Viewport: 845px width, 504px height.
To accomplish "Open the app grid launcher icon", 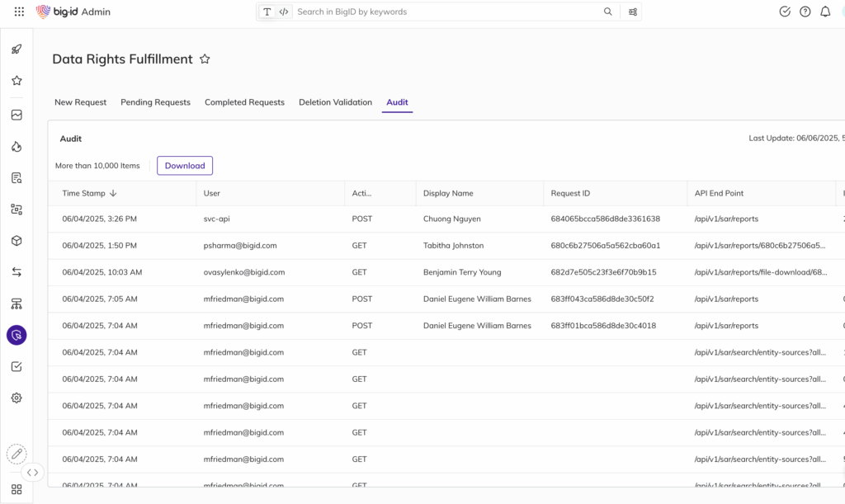I will (x=19, y=12).
